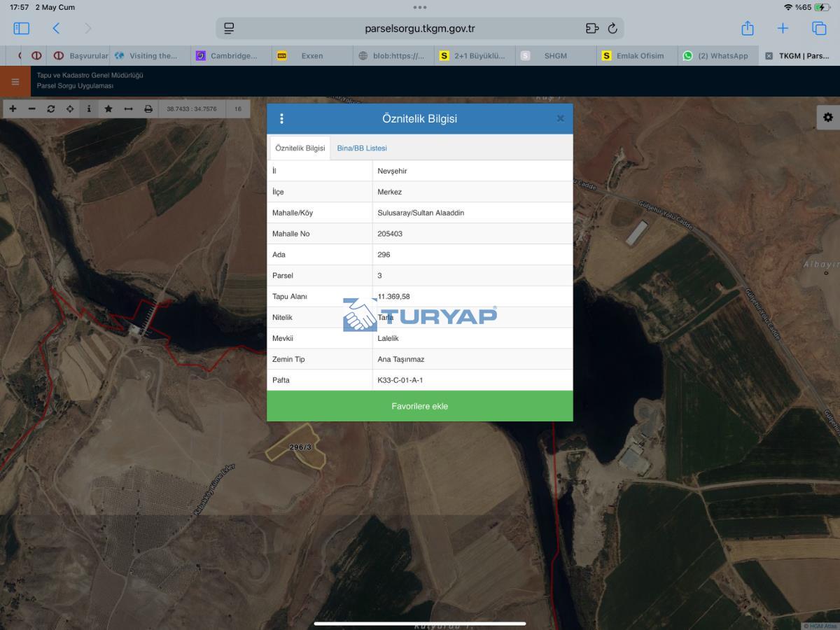Click the Pafta value K33-C-01-A-1
Viewport: 840px width, 630px height.
coord(400,381)
